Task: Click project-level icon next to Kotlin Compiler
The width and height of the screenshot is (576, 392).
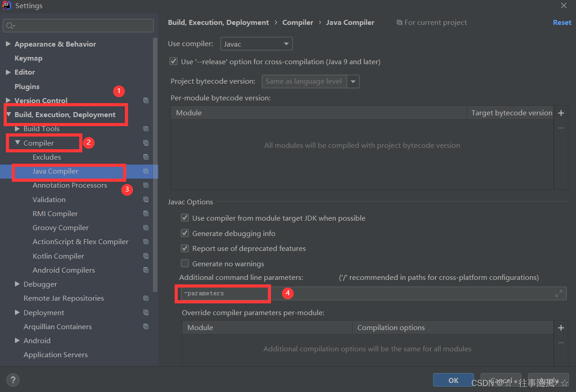Action: [x=146, y=256]
